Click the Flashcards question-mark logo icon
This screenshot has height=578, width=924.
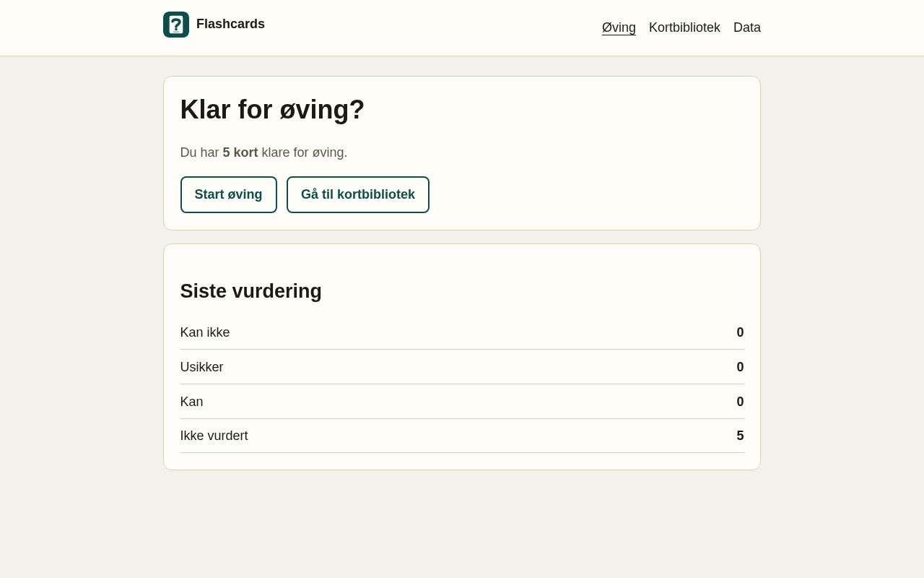tap(176, 25)
